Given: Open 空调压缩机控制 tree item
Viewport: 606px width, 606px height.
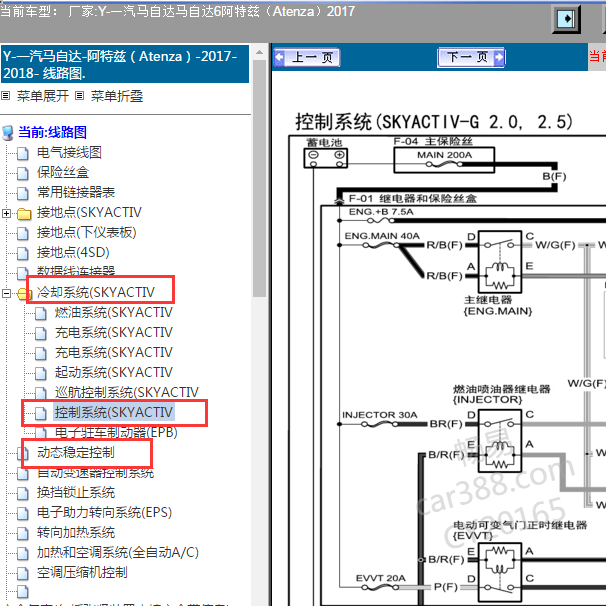Looking at the screenshot, I should (82, 573).
